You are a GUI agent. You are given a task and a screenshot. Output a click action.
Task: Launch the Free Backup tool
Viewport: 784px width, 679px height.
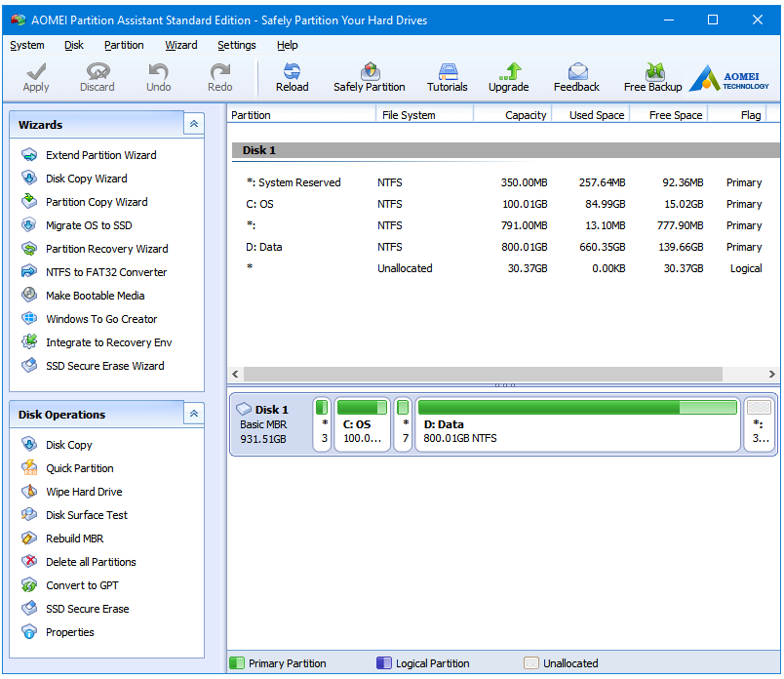tap(653, 77)
